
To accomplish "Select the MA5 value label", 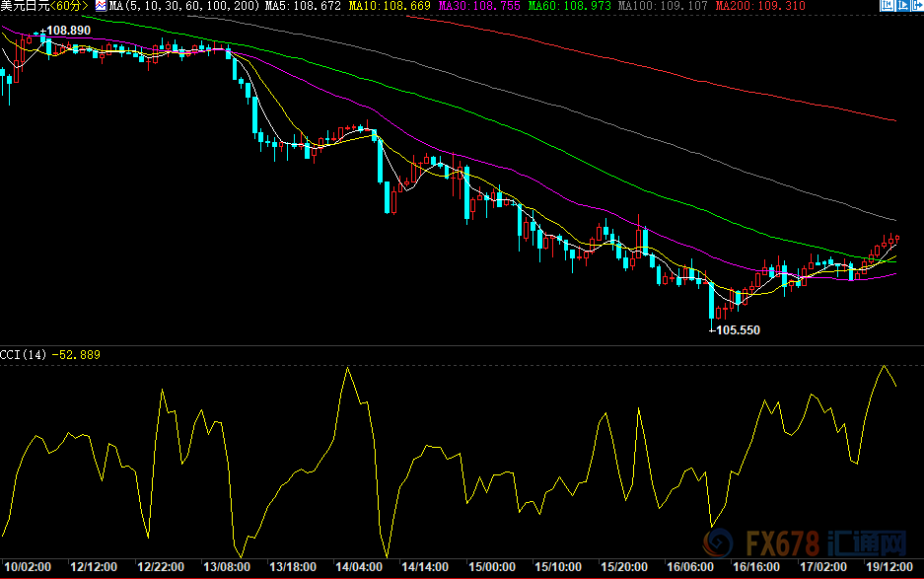I will tap(298, 6).
